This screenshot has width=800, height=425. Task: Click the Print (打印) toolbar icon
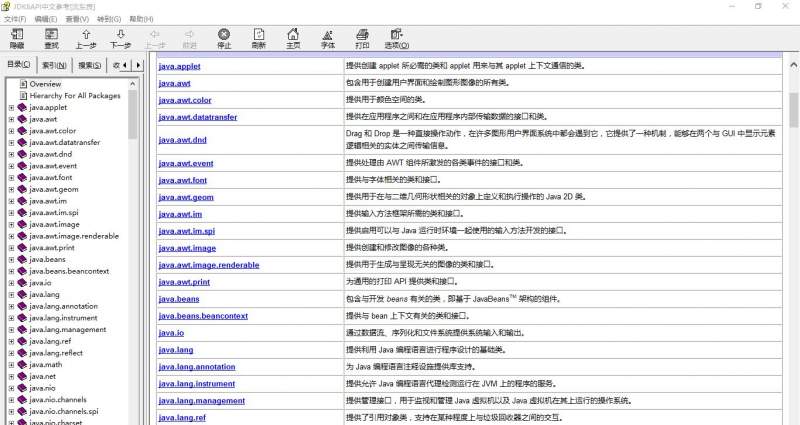point(362,34)
